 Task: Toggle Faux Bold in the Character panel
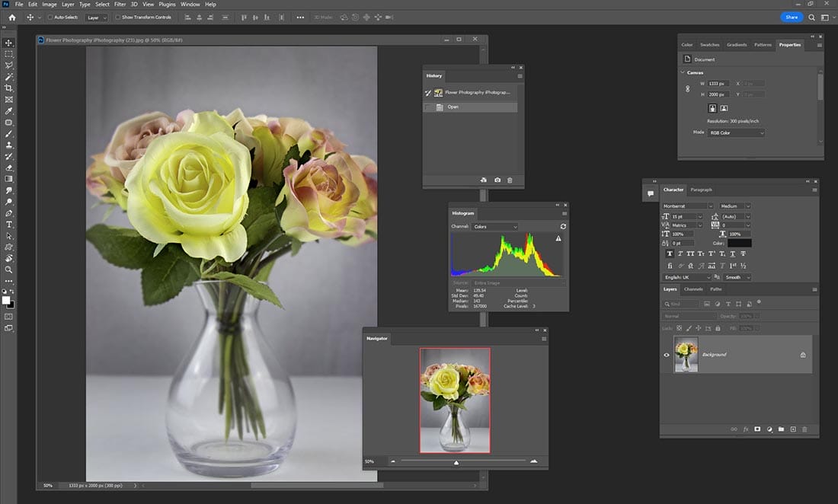coord(670,253)
